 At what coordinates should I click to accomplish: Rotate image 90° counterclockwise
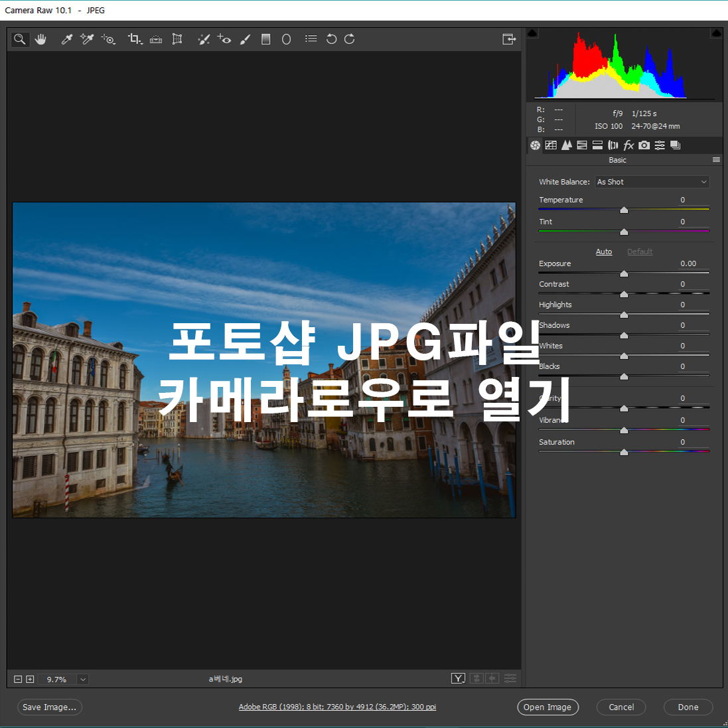pos(331,39)
